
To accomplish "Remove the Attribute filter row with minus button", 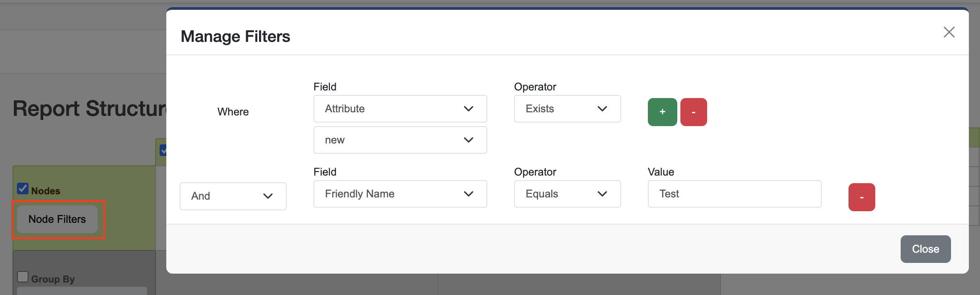I will click(x=693, y=112).
